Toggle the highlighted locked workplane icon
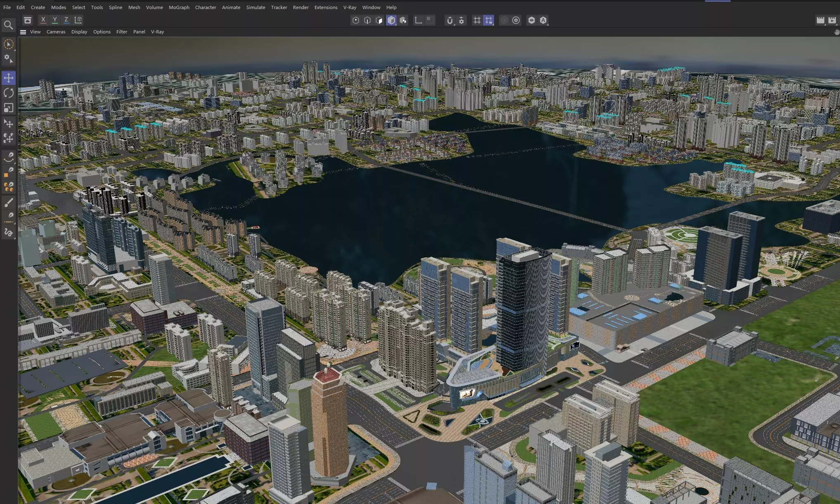Image resolution: width=840 pixels, height=504 pixels. click(489, 20)
